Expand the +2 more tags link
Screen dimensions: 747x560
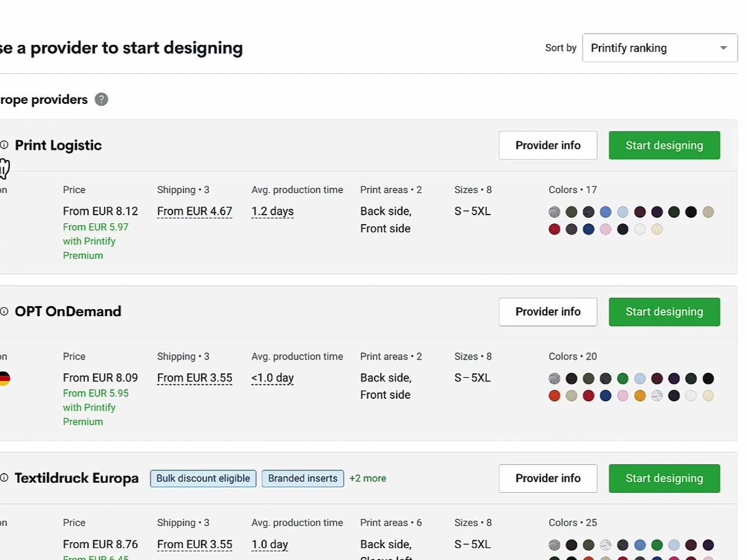(x=368, y=478)
